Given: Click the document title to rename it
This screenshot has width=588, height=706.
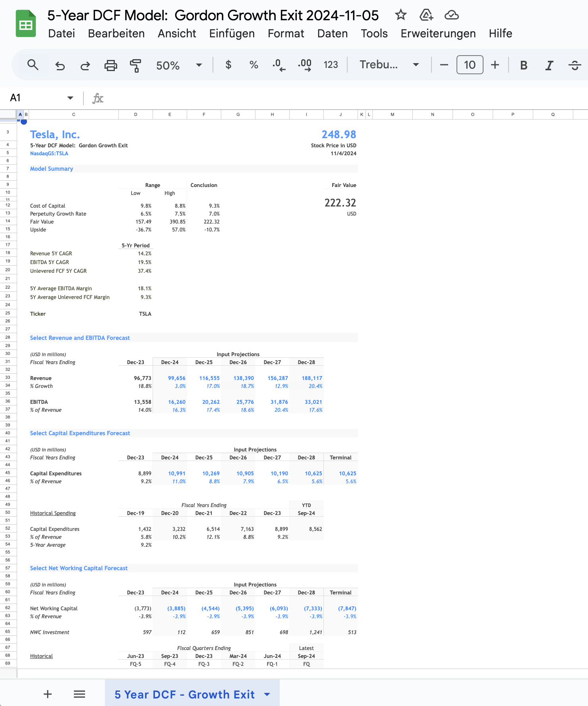Looking at the screenshot, I should [213, 15].
